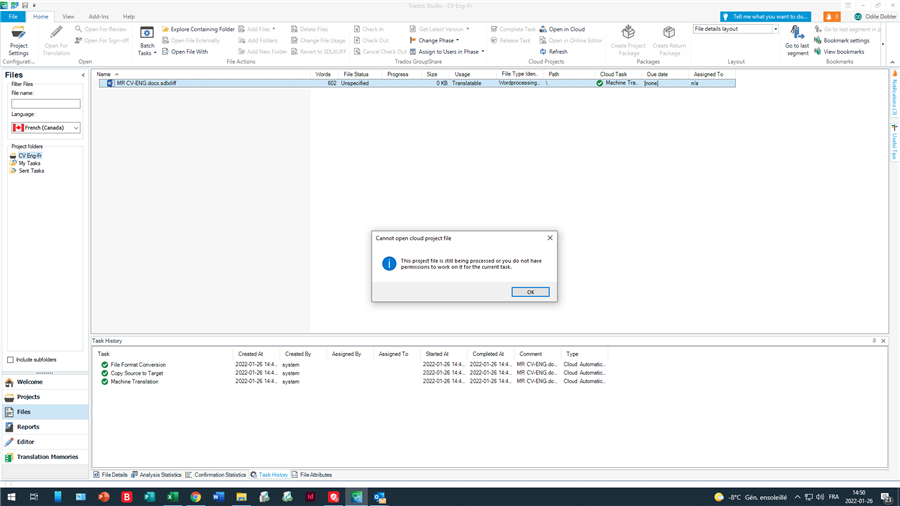Click the File name filter field
The image size is (900, 506).
46,104
